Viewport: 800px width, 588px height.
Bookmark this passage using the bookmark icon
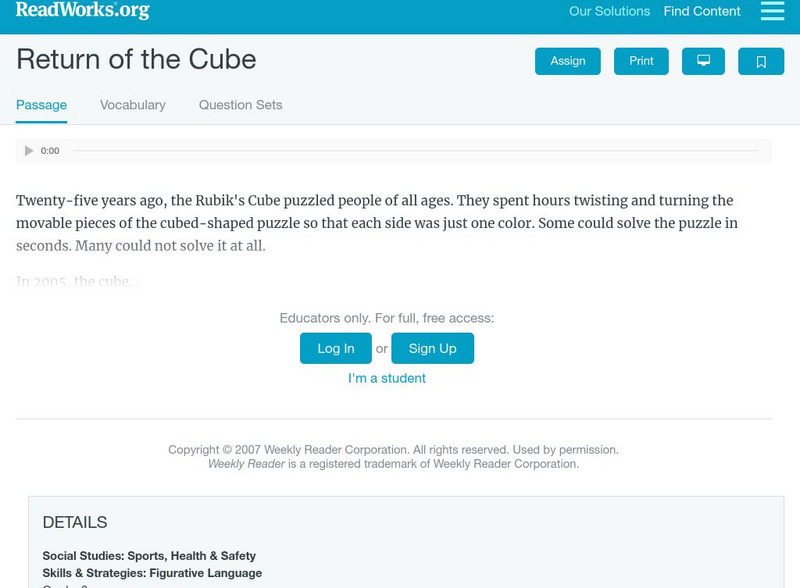tap(762, 61)
